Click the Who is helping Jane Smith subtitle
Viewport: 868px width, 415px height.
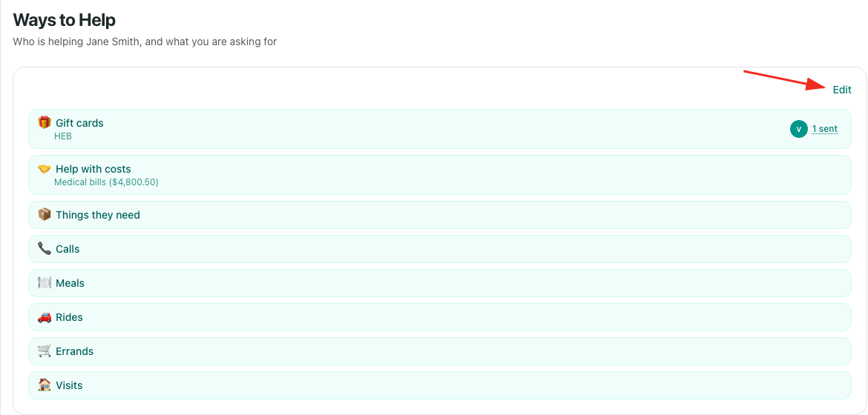tap(145, 42)
